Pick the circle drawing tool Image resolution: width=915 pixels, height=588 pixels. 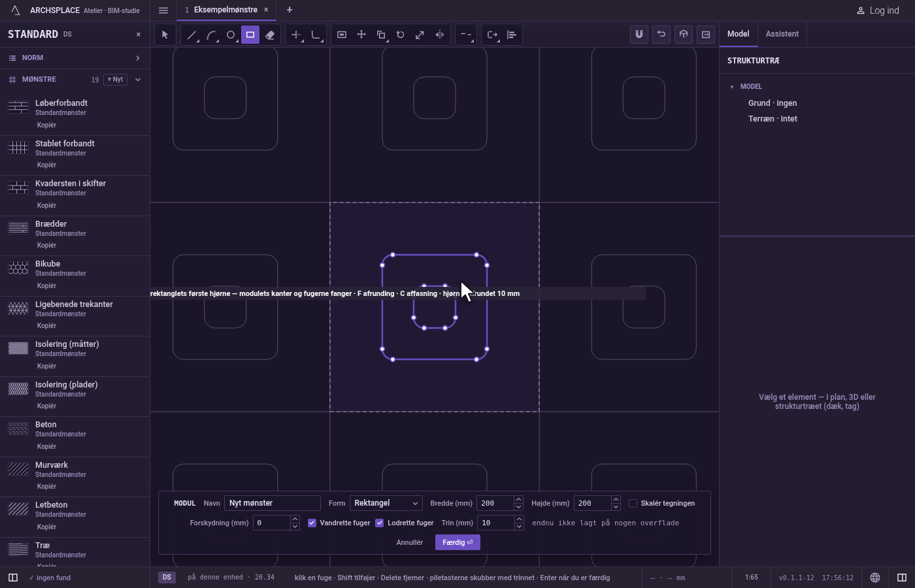[x=231, y=35]
